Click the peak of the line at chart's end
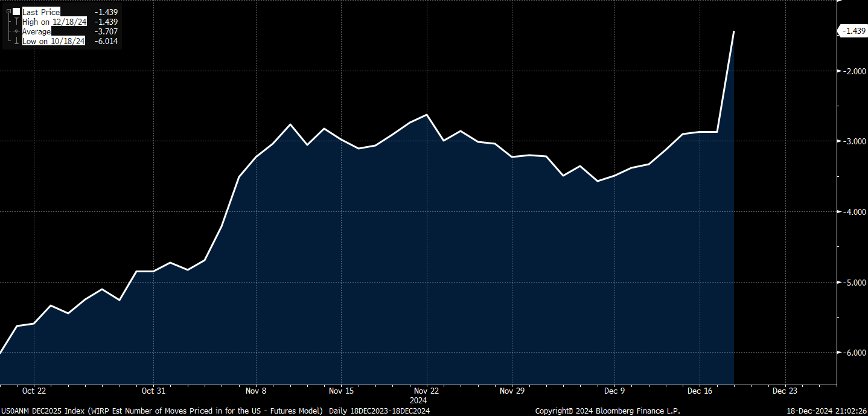 coord(733,31)
